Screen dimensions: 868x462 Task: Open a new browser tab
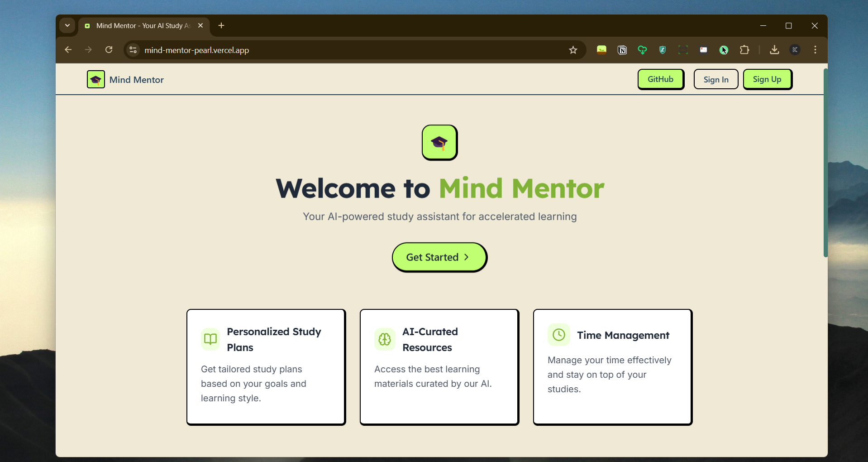(x=221, y=25)
